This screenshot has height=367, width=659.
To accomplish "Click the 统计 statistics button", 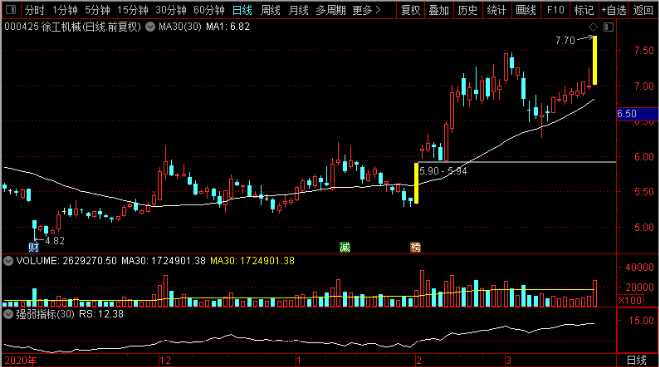I will tap(497, 10).
